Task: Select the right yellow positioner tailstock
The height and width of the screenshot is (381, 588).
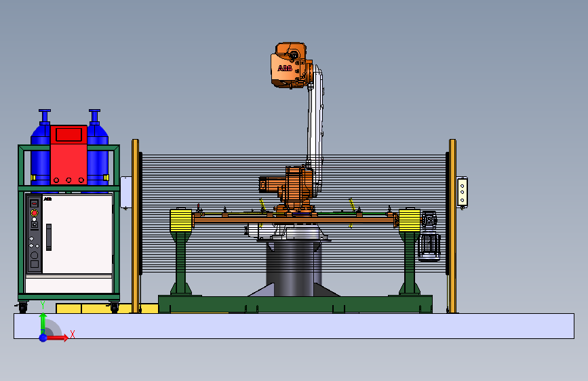Action: click(409, 220)
